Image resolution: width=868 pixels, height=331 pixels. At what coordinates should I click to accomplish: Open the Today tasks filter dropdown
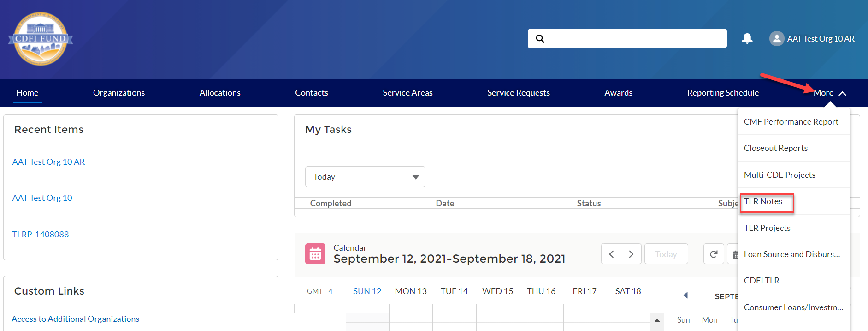click(x=365, y=177)
